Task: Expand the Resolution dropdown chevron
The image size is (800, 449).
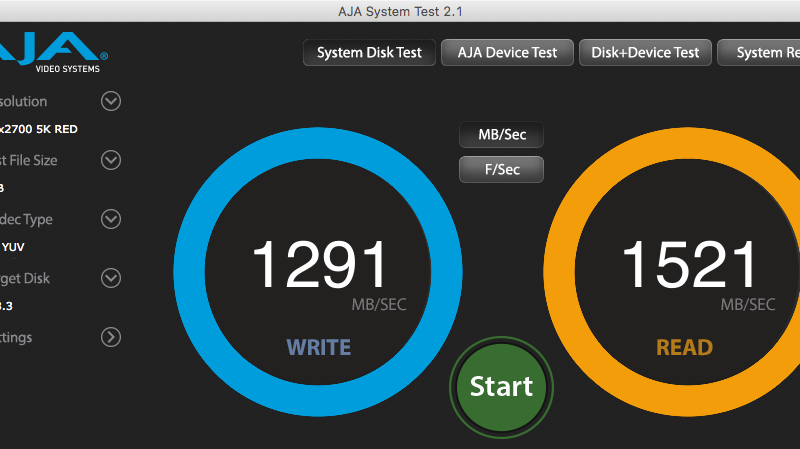Action: pos(111,101)
